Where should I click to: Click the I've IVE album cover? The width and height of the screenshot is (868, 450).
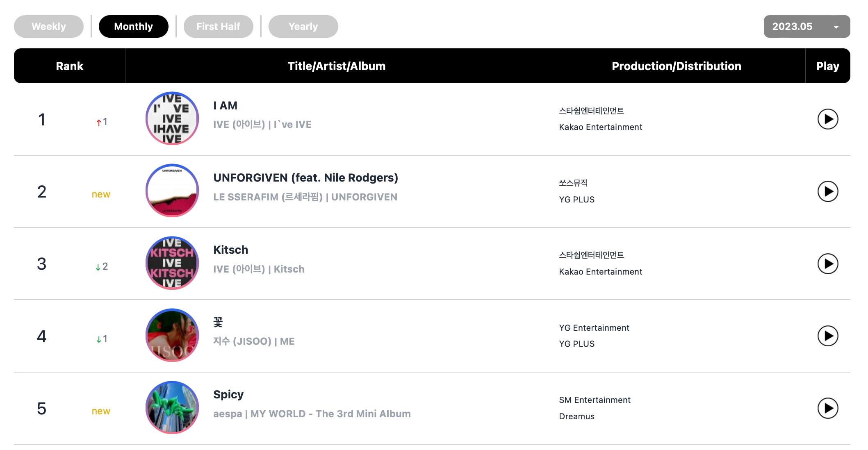click(172, 118)
